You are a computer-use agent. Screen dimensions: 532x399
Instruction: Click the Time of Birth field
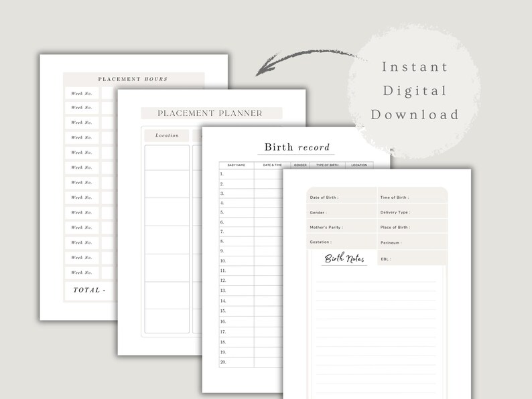[413, 195]
